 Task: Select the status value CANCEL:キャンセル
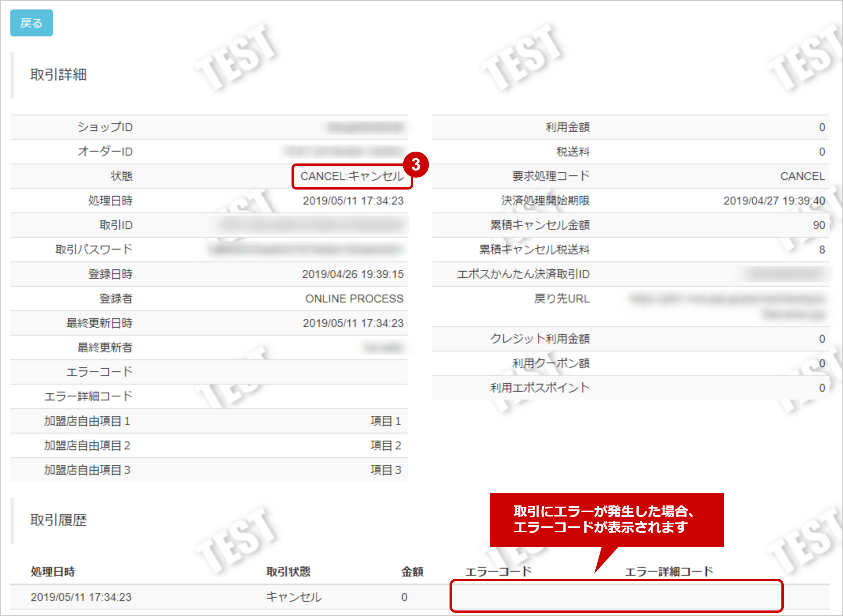tap(352, 176)
